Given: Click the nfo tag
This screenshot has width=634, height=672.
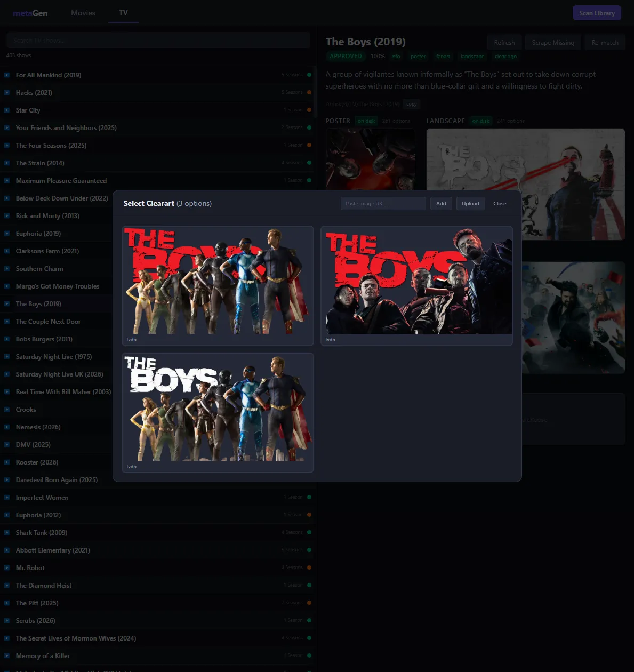Looking at the screenshot, I should click(x=396, y=57).
